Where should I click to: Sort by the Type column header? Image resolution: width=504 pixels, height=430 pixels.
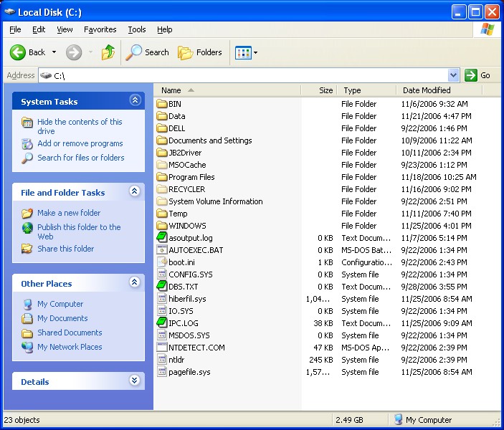(366, 90)
